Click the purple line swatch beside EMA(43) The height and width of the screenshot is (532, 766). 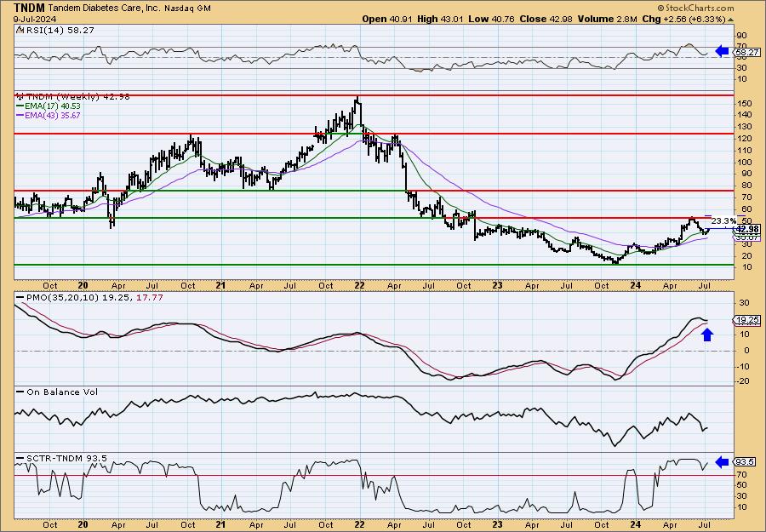[21, 115]
